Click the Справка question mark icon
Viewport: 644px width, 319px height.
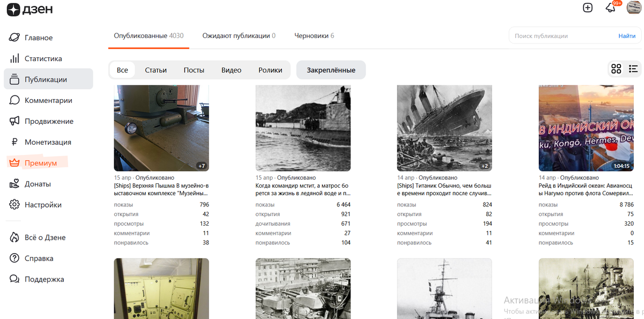point(14,258)
